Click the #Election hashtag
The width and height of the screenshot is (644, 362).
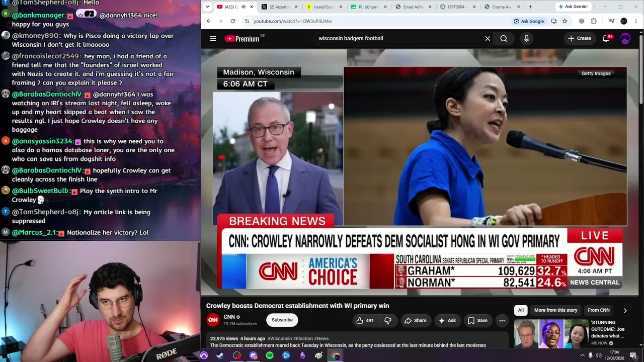[x=303, y=339]
